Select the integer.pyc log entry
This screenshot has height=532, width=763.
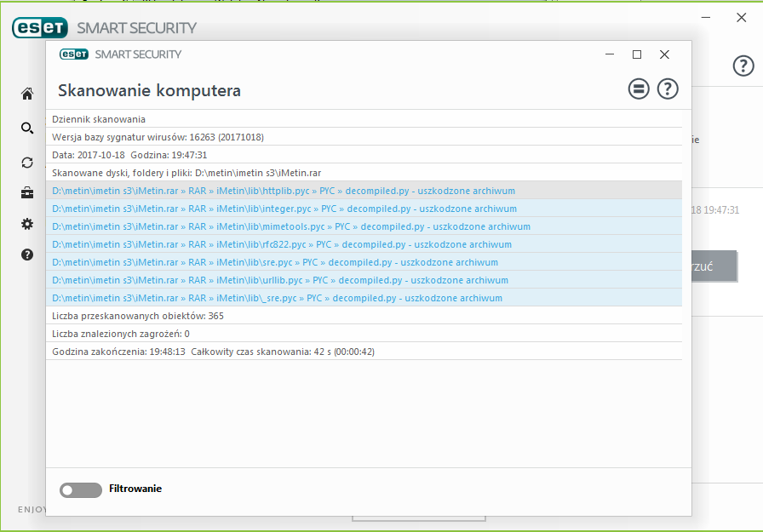(364, 209)
